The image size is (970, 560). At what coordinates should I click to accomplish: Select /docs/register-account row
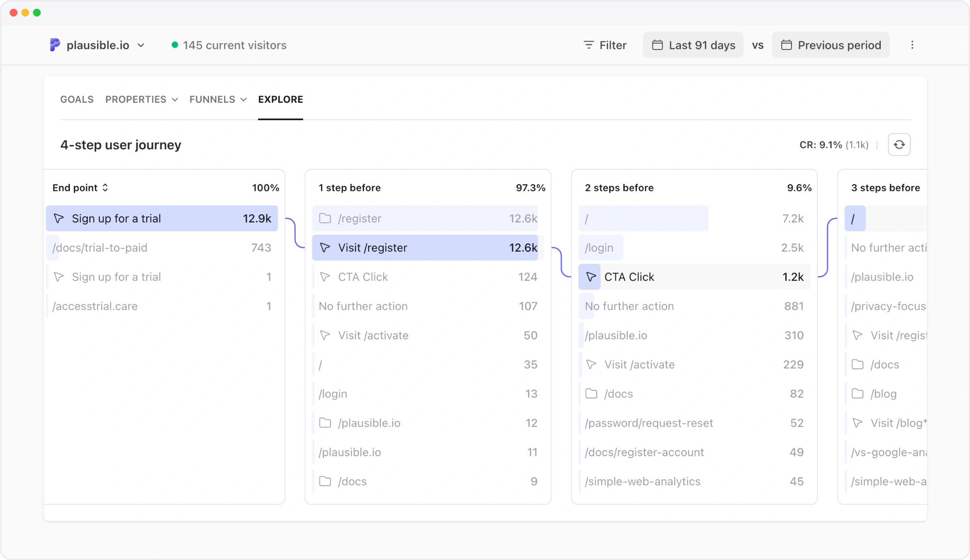pyautogui.click(x=694, y=452)
